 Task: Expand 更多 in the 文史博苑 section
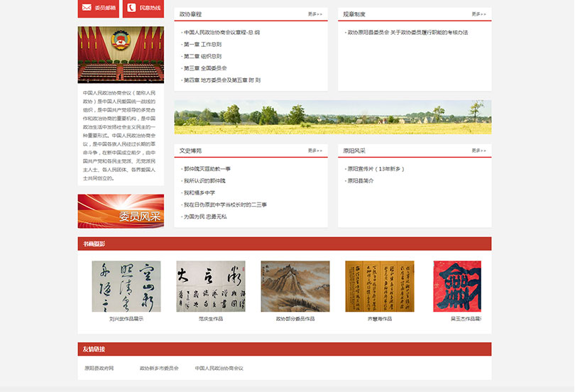click(x=314, y=151)
